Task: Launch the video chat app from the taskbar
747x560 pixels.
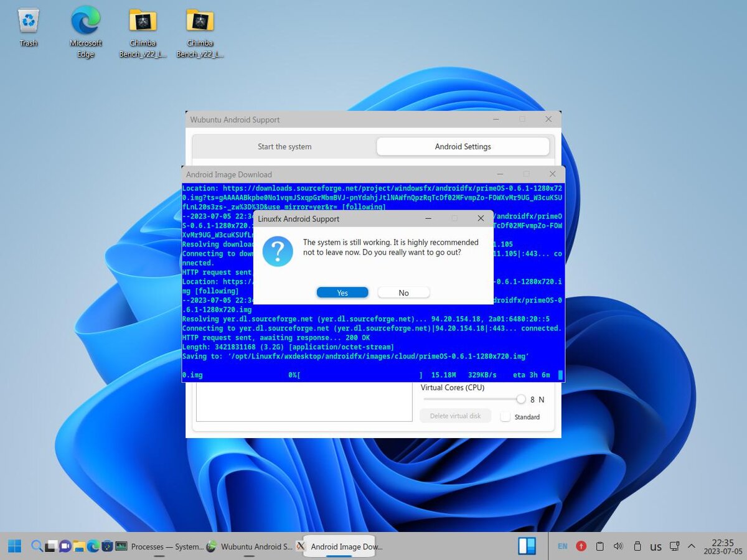Action: [65, 546]
